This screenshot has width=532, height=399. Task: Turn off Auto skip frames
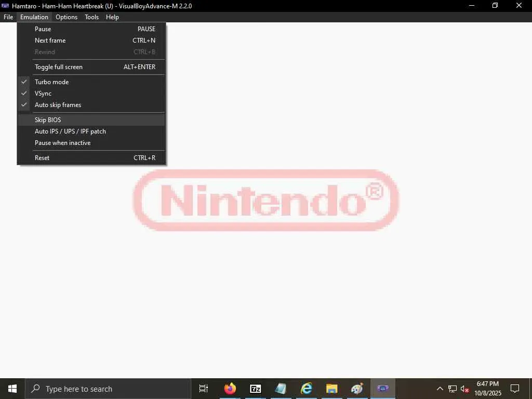point(91,105)
